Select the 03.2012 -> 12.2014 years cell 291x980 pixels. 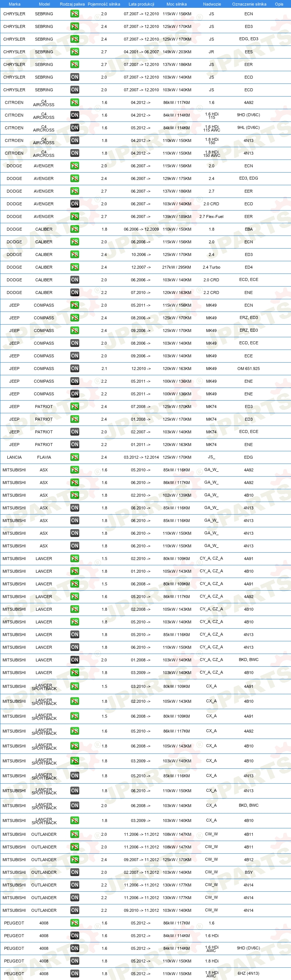tap(141, 457)
